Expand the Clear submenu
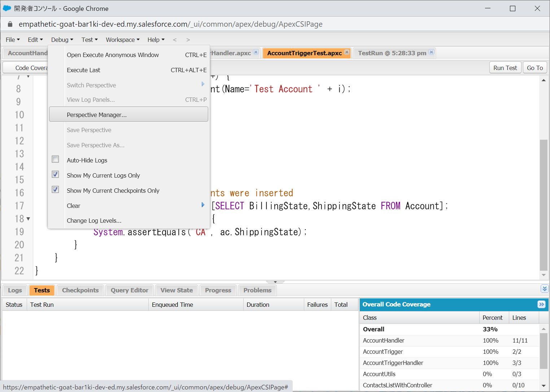Image resolution: width=550 pixels, height=392 pixels. point(128,206)
